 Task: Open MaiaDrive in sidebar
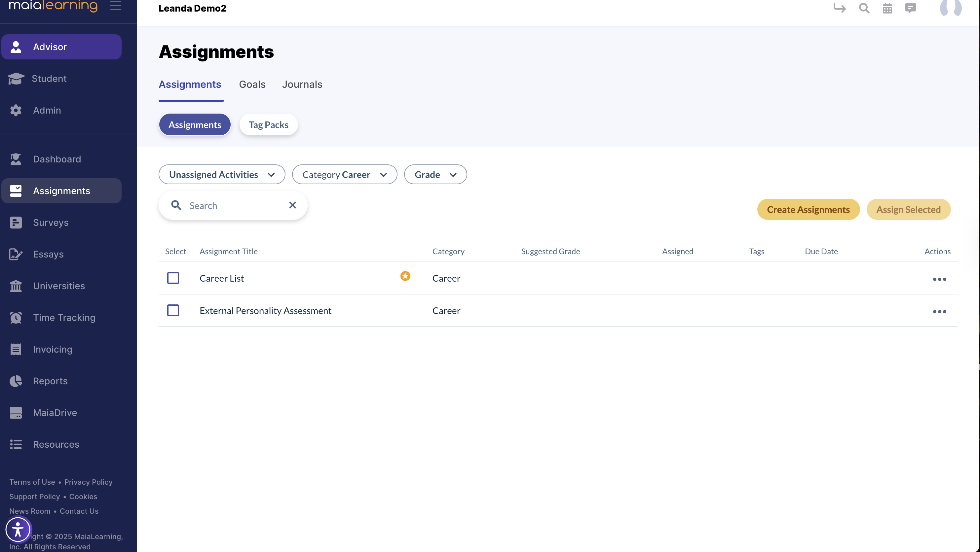pos(62,412)
